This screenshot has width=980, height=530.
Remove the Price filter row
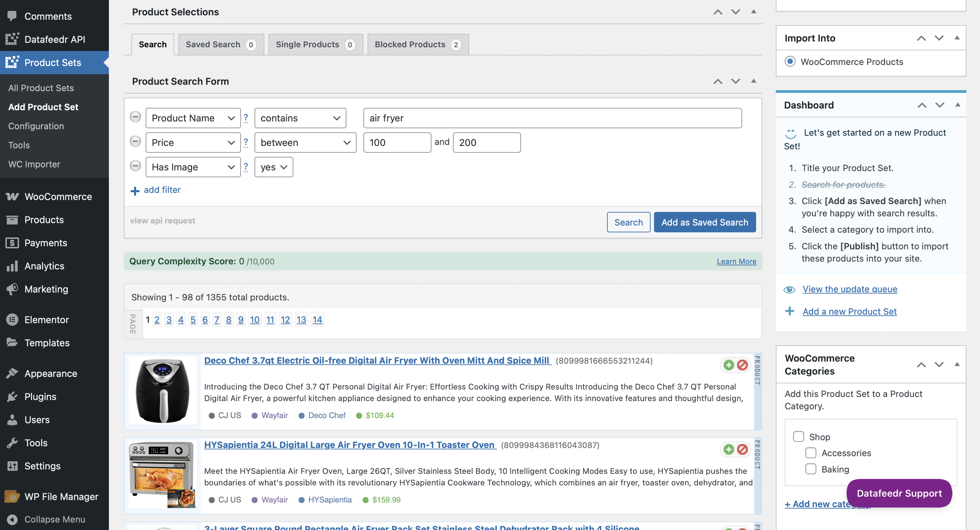coord(135,142)
